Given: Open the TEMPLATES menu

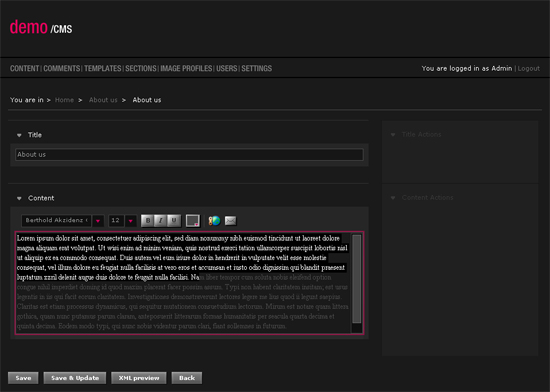Looking at the screenshot, I should (103, 68).
